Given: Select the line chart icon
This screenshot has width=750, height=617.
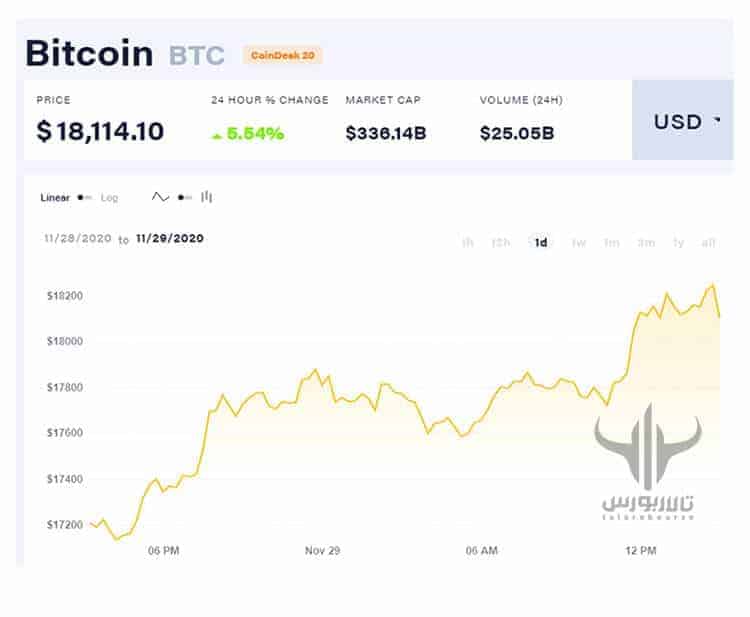Looking at the screenshot, I should coord(160,197).
